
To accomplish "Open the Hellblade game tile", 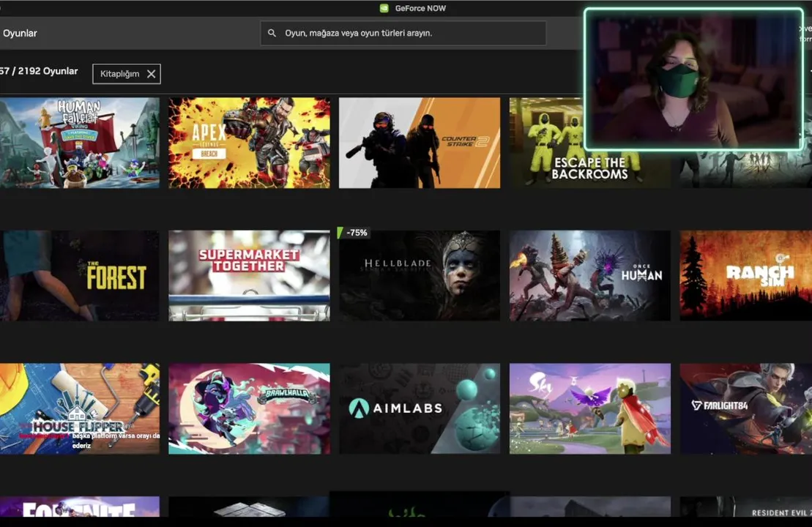I will (x=420, y=275).
